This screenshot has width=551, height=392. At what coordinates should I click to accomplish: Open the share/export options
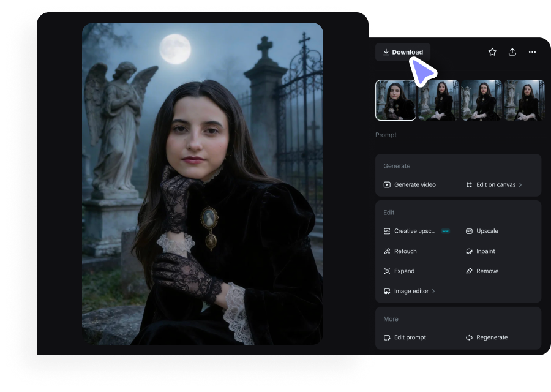(512, 52)
